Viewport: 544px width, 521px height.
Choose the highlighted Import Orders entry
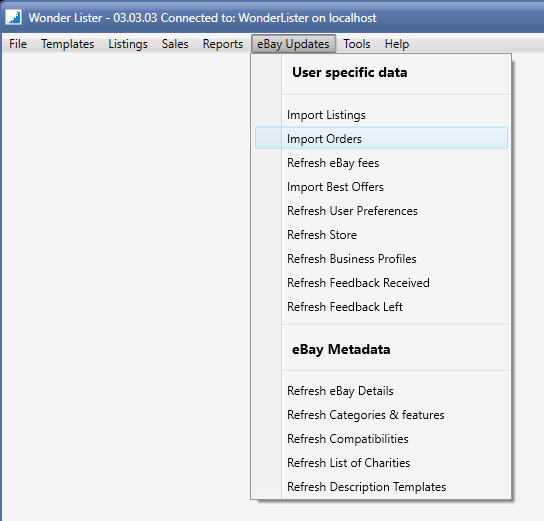point(381,138)
